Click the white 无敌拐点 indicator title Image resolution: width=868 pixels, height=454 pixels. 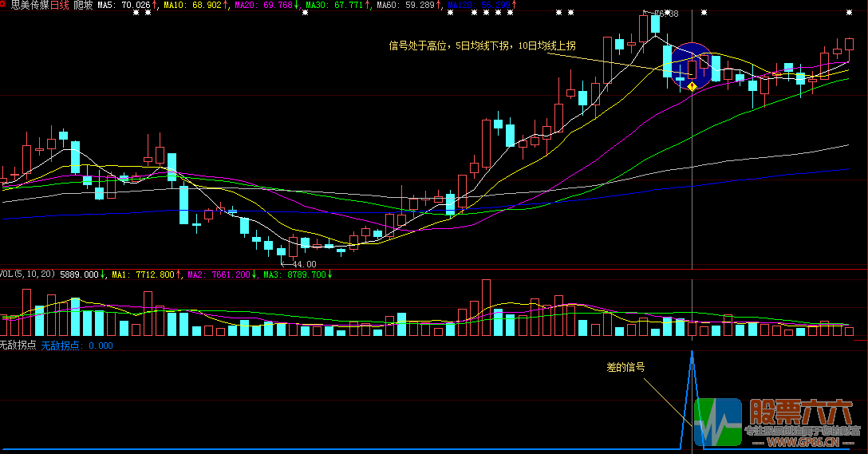point(18,345)
